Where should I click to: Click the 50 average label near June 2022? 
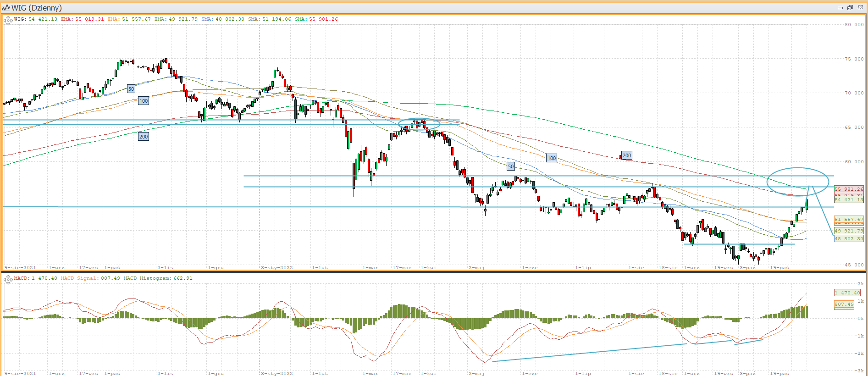point(511,166)
